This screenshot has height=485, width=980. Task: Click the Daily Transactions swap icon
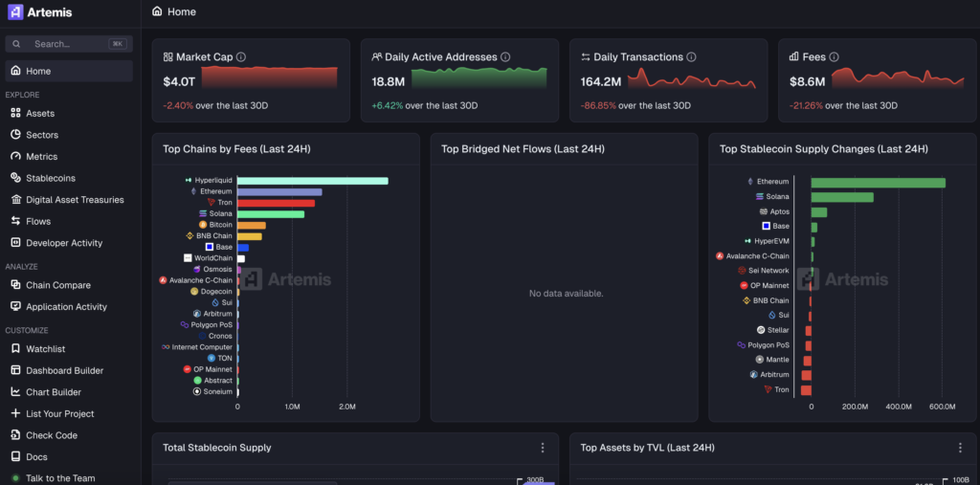click(x=586, y=56)
